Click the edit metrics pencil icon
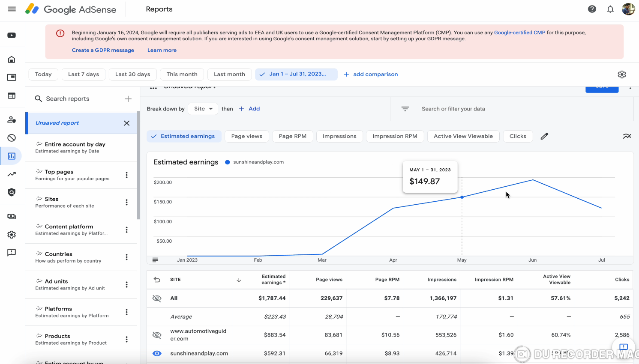This screenshot has width=639, height=364. pyautogui.click(x=544, y=136)
